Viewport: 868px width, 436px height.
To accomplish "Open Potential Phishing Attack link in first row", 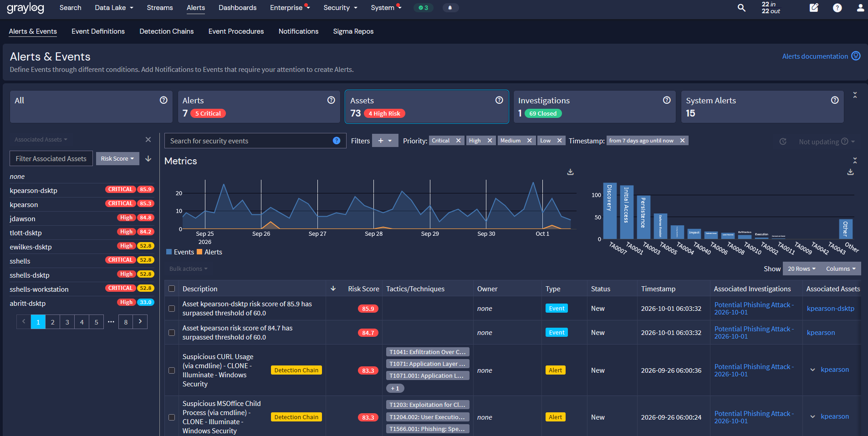I will [754, 309].
